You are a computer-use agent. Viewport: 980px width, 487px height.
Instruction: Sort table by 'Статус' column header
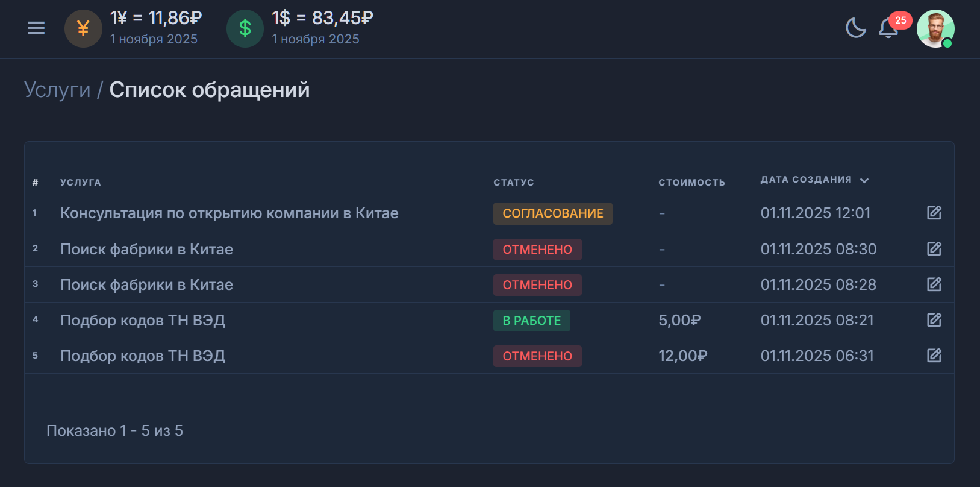tap(513, 183)
